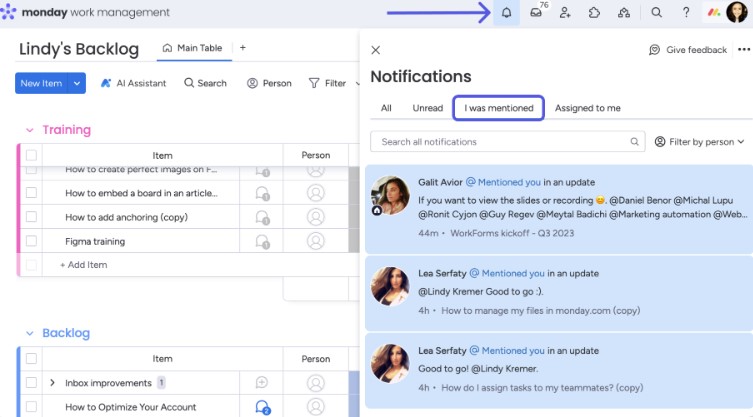Open the inbox icon with 76 badge
This screenshot has height=417, width=753.
point(536,12)
